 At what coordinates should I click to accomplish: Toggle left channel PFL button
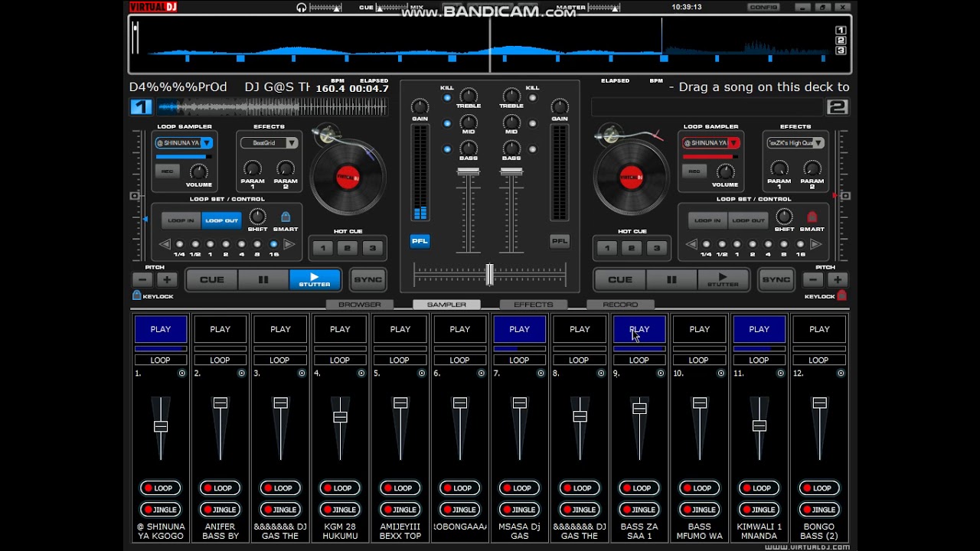420,241
